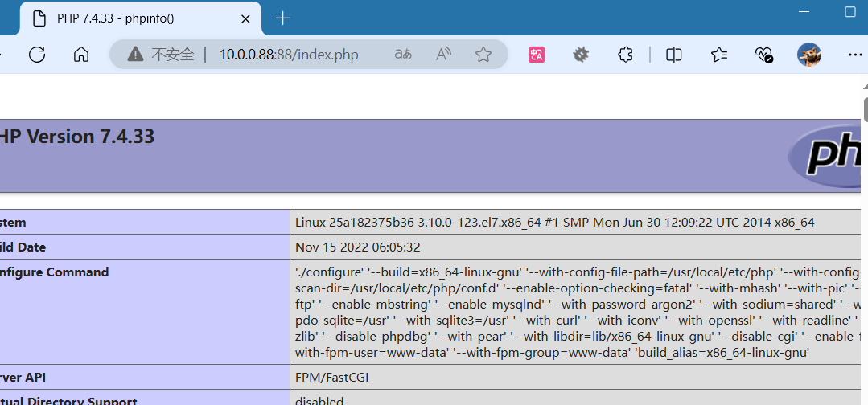The height and width of the screenshot is (405, 868).
Task: Click the not secure site warning
Action: pyautogui.click(x=161, y=55)
